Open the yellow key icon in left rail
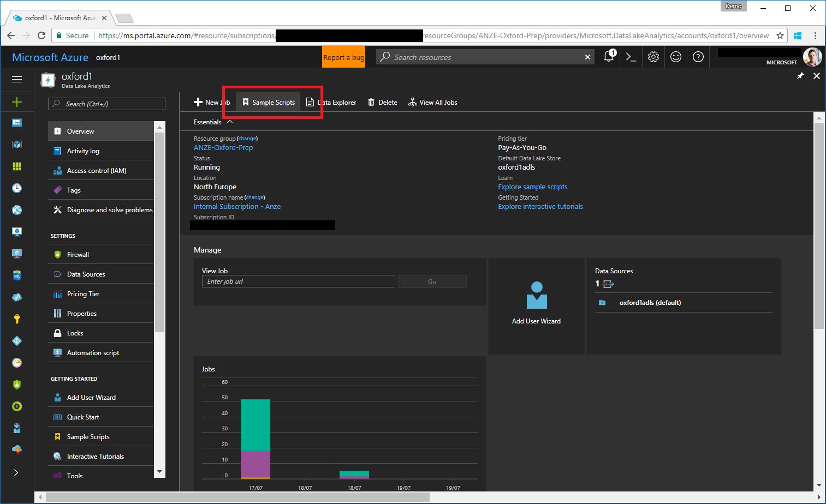This screenshot has width=826, height=504. click(17, 319)
